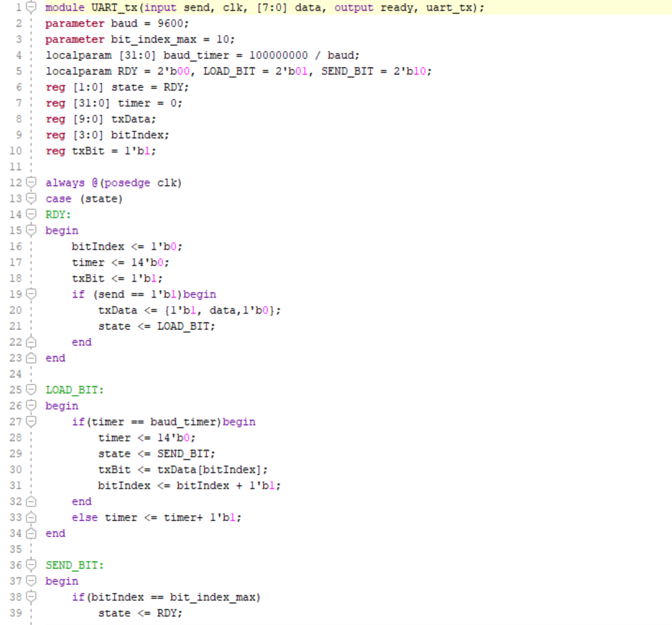This screenshot has height=625, width=672.
Task: Click the 'reg [31:0] timer = 0;' line
Action: (x=114, y=103)
